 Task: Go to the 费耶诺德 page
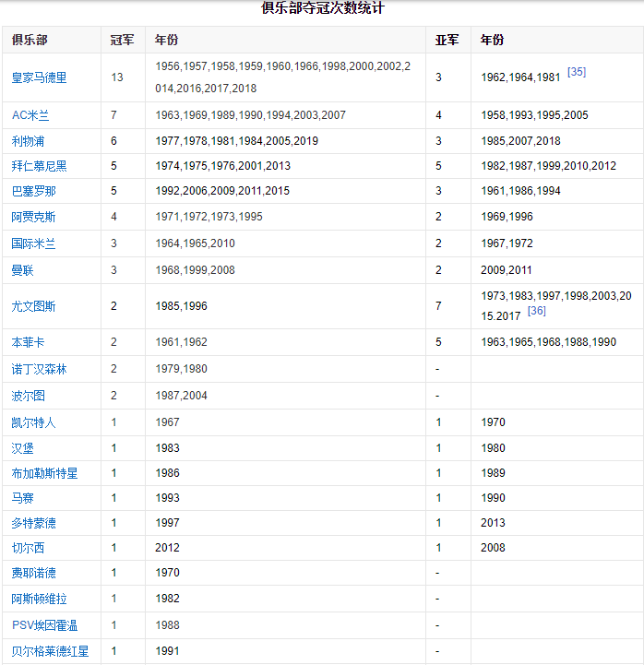(x=33, y=573)
